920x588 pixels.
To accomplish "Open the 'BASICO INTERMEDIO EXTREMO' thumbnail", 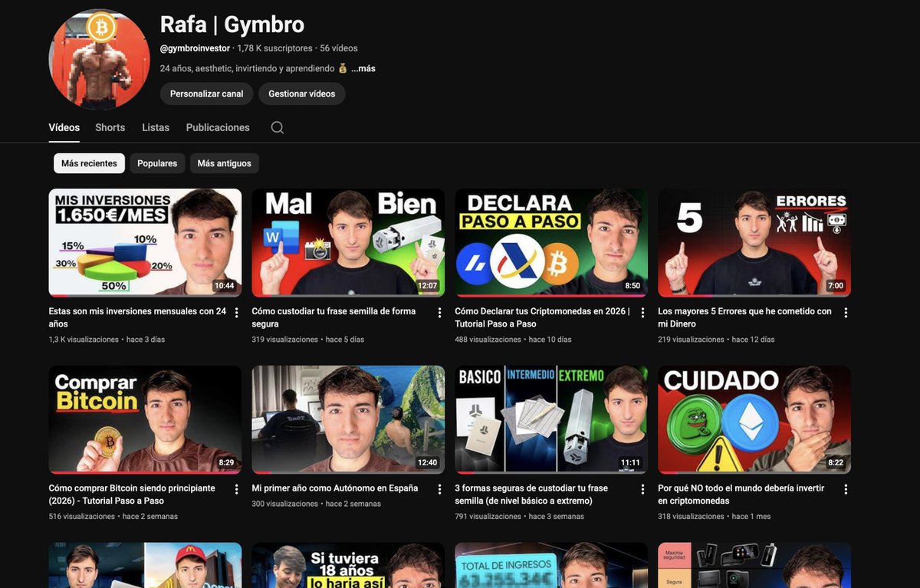I will [x=551, y=419].
